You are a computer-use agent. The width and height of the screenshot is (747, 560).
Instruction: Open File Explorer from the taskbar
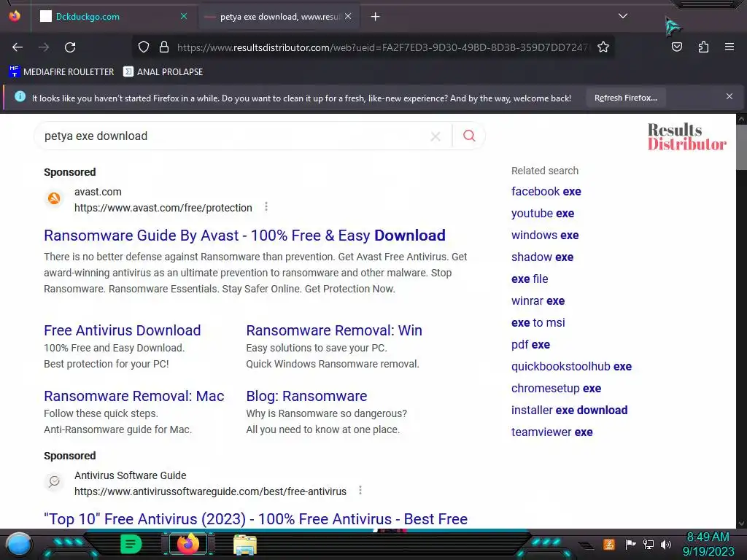[x=245, y=545]
